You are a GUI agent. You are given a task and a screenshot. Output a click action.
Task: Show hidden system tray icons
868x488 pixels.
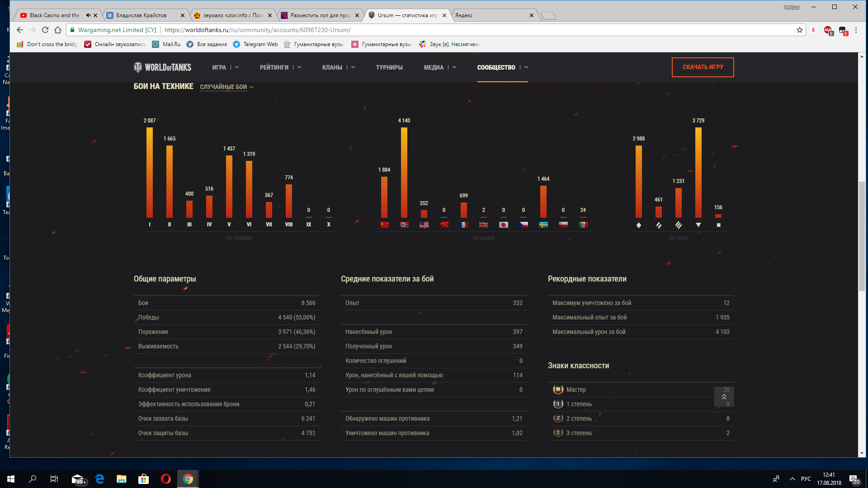coord(793,479)
